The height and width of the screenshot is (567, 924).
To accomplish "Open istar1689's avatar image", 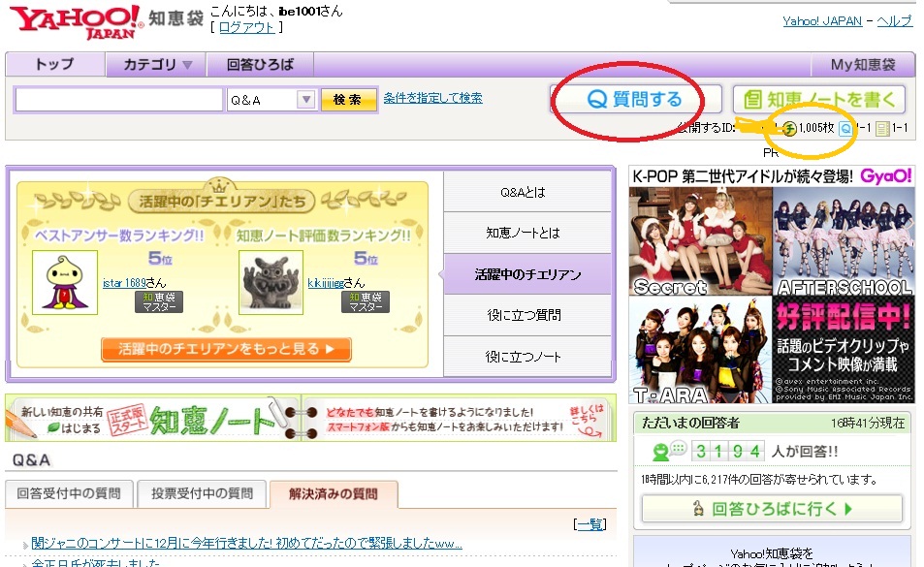I will pos(65,282).
